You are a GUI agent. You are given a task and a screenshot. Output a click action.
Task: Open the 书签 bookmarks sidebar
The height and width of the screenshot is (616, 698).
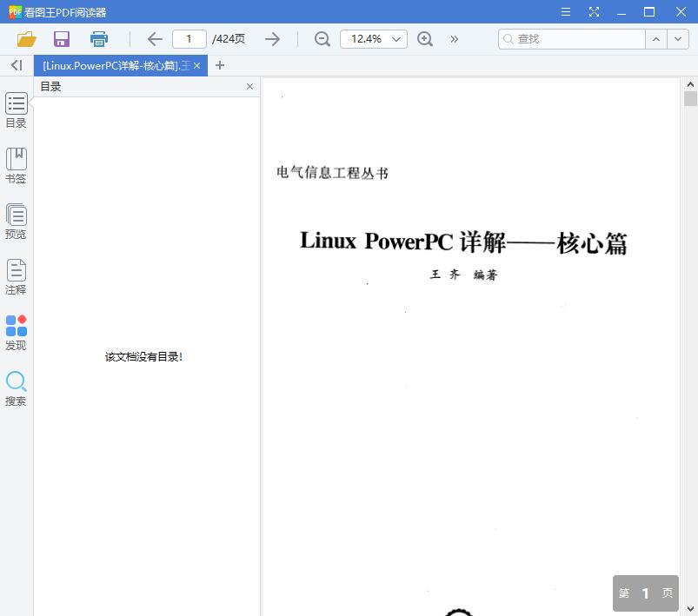pyautogui.click(x=16, y=166)
